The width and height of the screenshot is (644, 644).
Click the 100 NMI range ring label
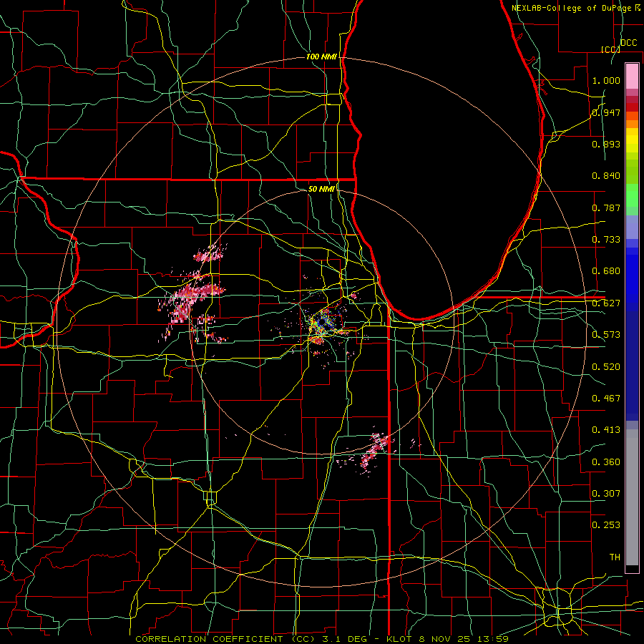coord(321,57)
